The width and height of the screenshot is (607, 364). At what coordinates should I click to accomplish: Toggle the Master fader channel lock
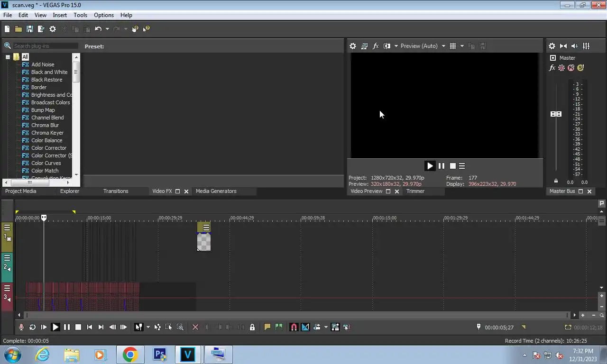click(x=556, y=181)
